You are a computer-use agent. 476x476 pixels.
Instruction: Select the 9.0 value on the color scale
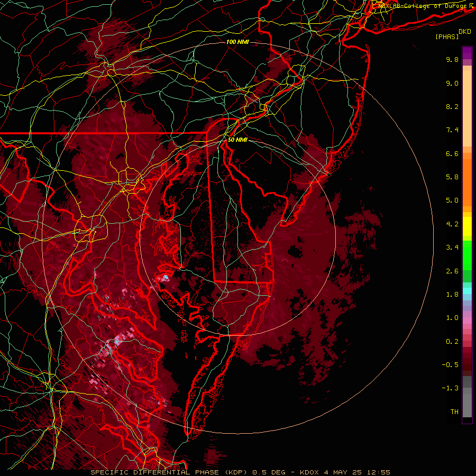click(x=452, y=83)
